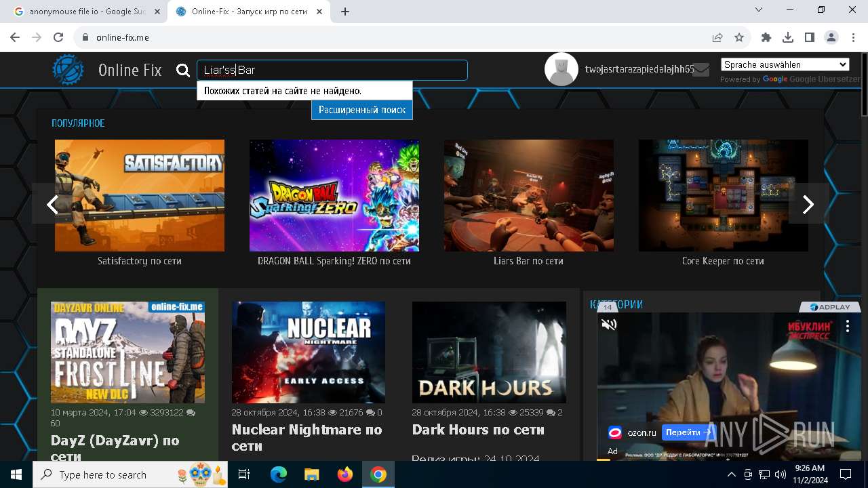Open Satisfactory по сети title link
The width and height of the screenshot is (868, 488).
pyautogui.click(x=140, y=261)
